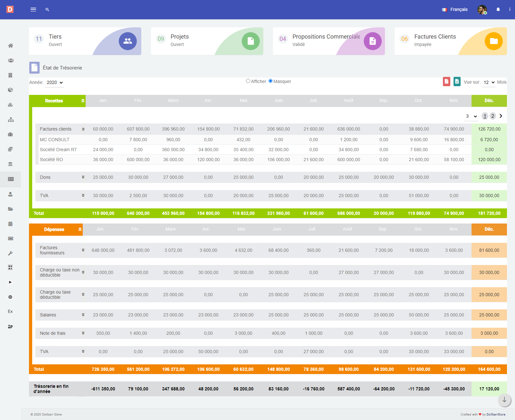Open the notifications bell
Viewport: 515px width, 420px height.
tap(498, 10)
